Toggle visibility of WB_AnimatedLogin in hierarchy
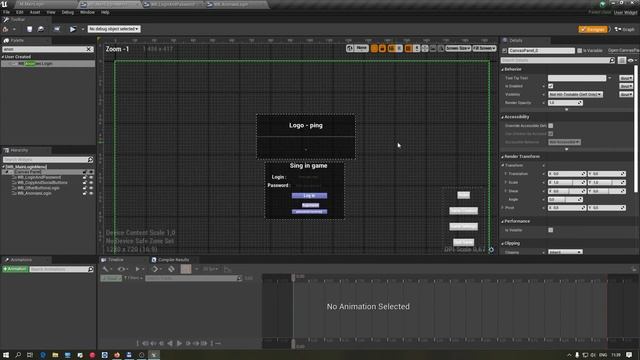This screenshot has height=360, width=640. (91, 193)
